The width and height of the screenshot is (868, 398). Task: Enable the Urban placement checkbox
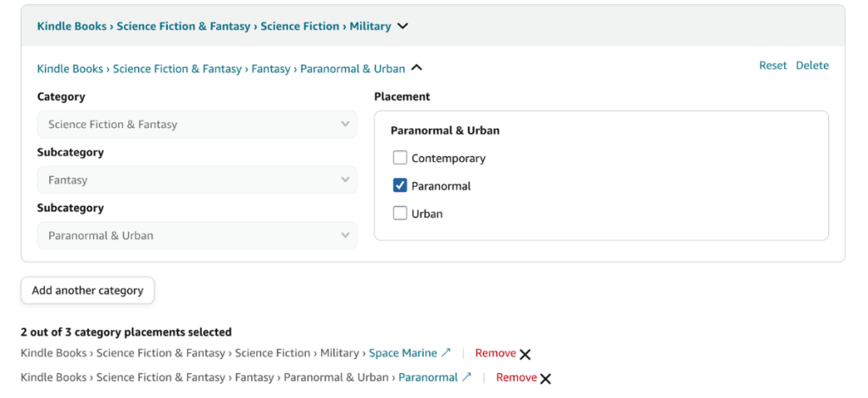coord(400,214)
